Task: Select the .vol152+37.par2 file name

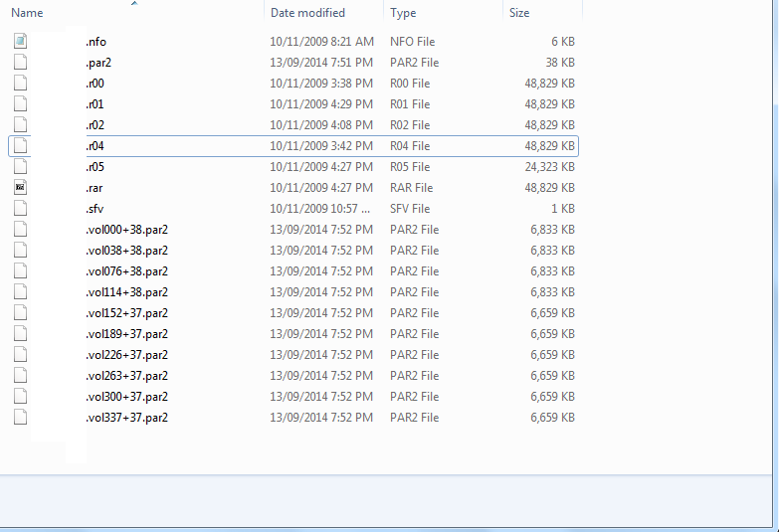Action: (x=126, y=313)
